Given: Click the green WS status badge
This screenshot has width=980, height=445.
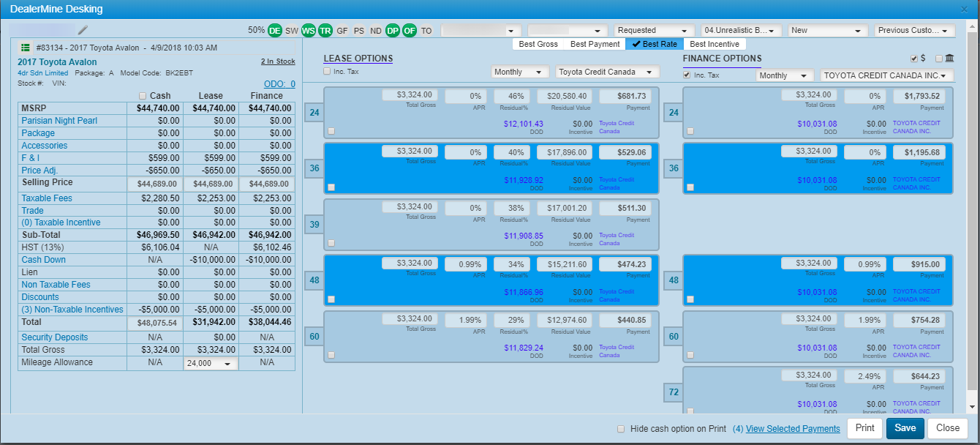Looking at the screenshot, I should point(308,31).
